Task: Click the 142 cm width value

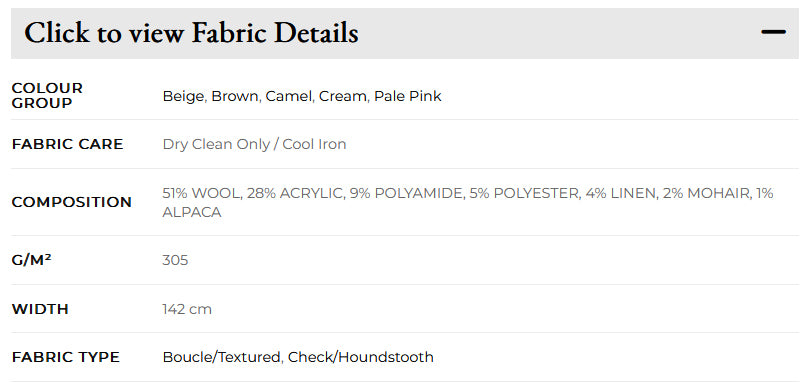Action: pos(187,309)
